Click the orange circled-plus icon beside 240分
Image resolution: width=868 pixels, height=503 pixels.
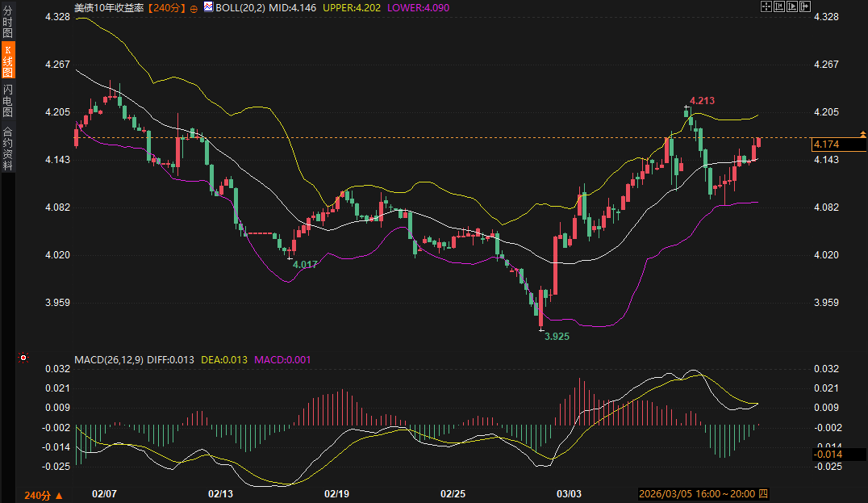(x=194, y=7)
